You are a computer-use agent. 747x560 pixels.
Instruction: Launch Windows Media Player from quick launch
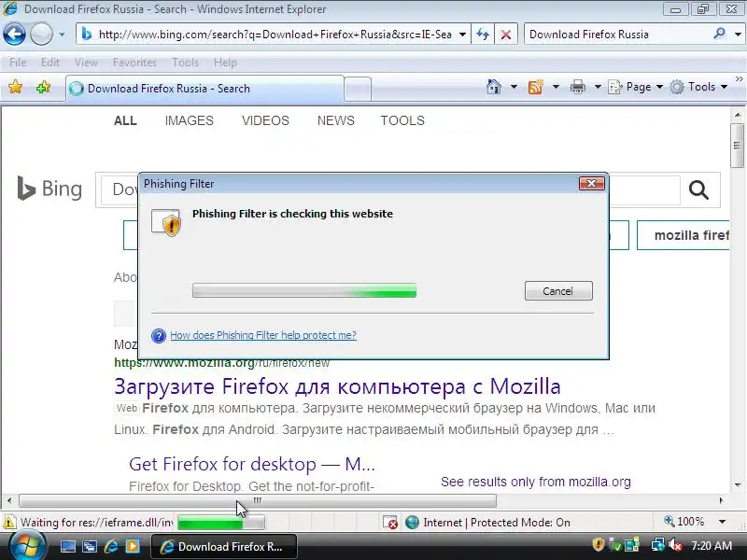point(133,546)
